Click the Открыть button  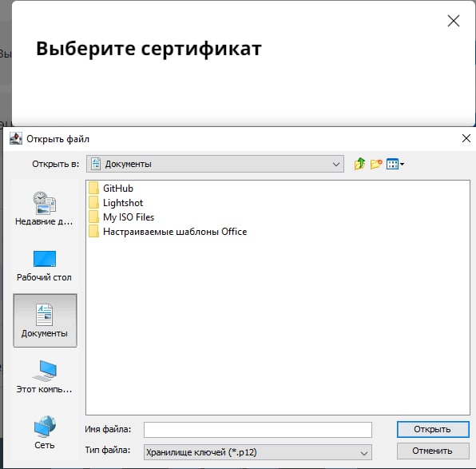click(x=433, y=429)
